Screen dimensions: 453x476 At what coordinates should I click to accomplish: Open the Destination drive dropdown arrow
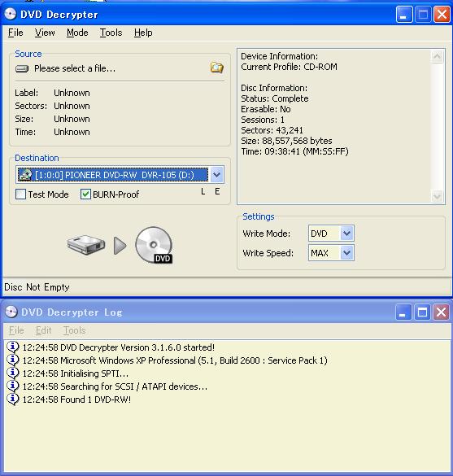[216, 175]
